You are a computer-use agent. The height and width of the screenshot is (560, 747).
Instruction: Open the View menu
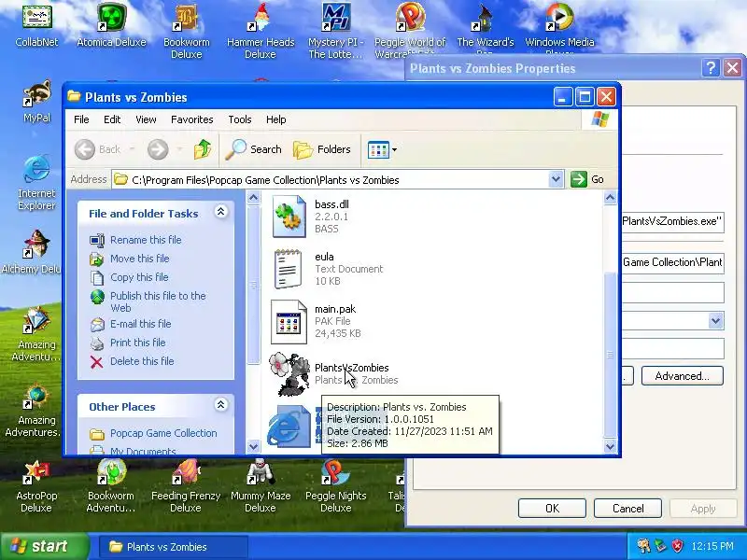point(146,119)
